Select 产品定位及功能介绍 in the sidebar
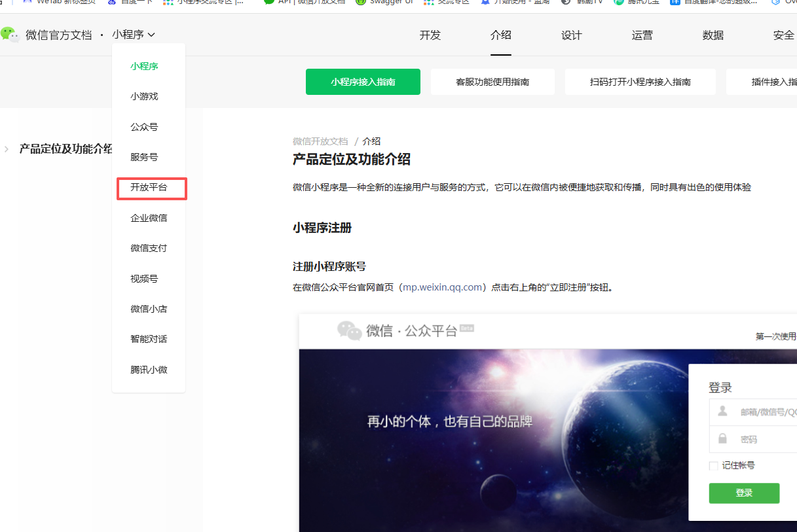Viewport: 797px width, 532px height. (x=66, y=149)
